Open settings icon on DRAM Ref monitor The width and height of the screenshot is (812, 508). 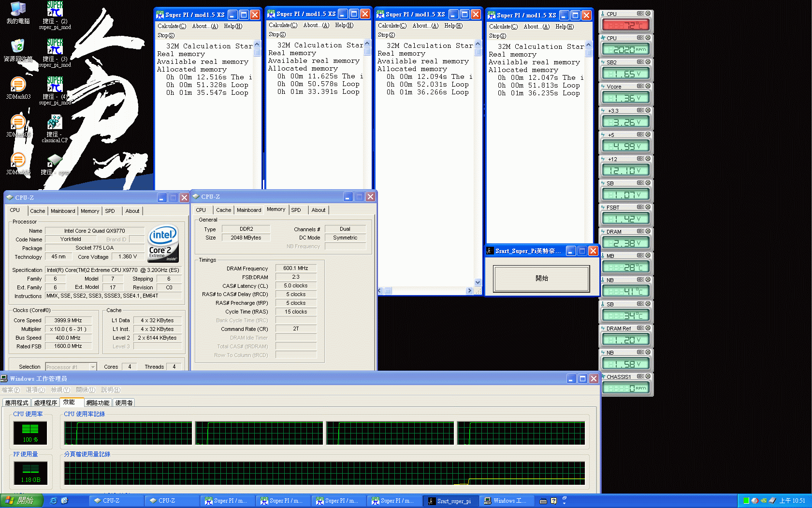click(640, 328)
